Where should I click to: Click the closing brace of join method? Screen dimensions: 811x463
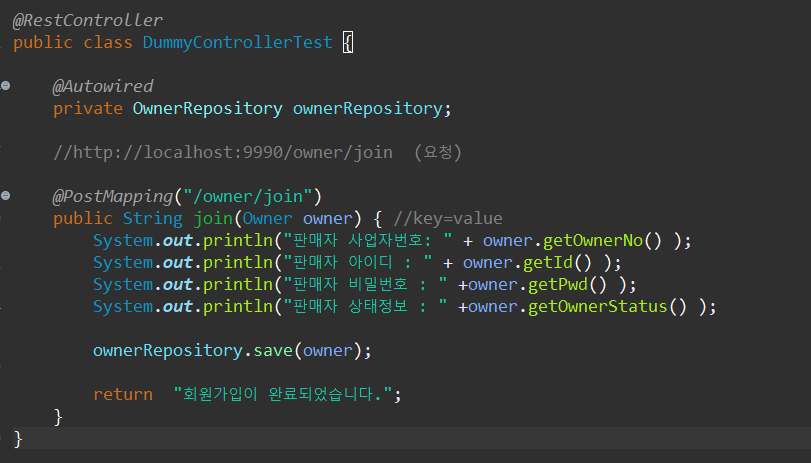coord(58,416)
